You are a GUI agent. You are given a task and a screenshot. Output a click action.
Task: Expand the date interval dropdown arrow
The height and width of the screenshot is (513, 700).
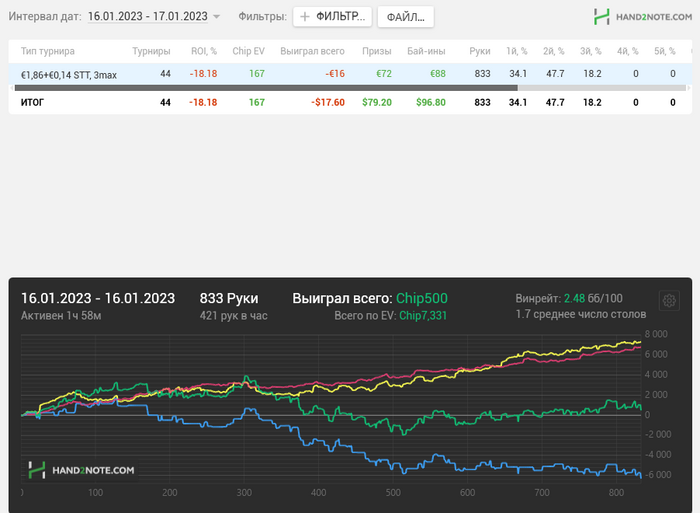coord(217,17)
